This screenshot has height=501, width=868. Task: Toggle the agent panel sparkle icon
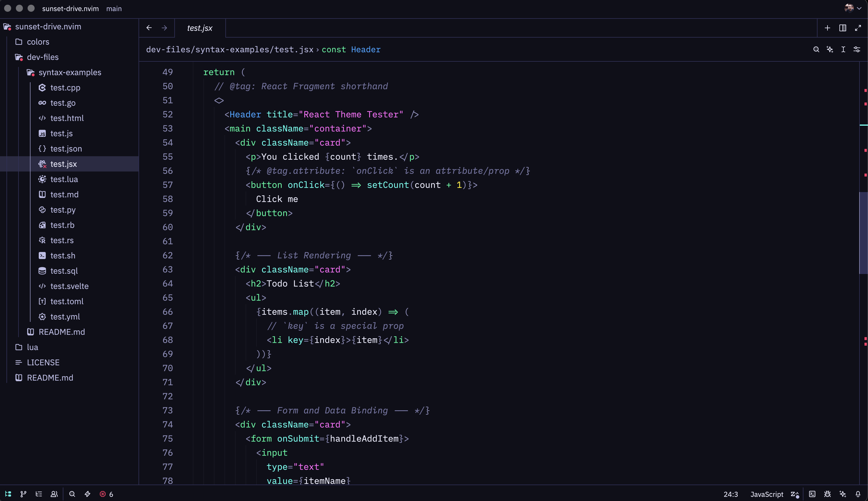point(842,494)
